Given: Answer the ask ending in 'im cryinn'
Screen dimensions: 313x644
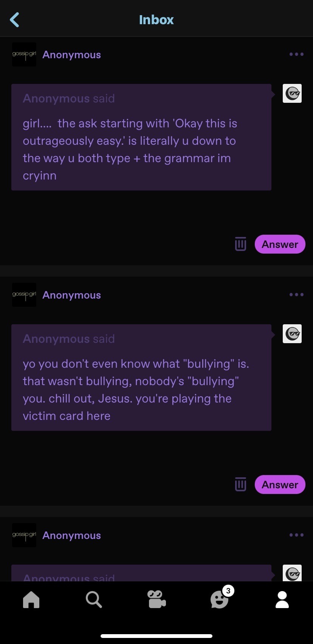Looking at the screenshot, I should tap(280, 244).
